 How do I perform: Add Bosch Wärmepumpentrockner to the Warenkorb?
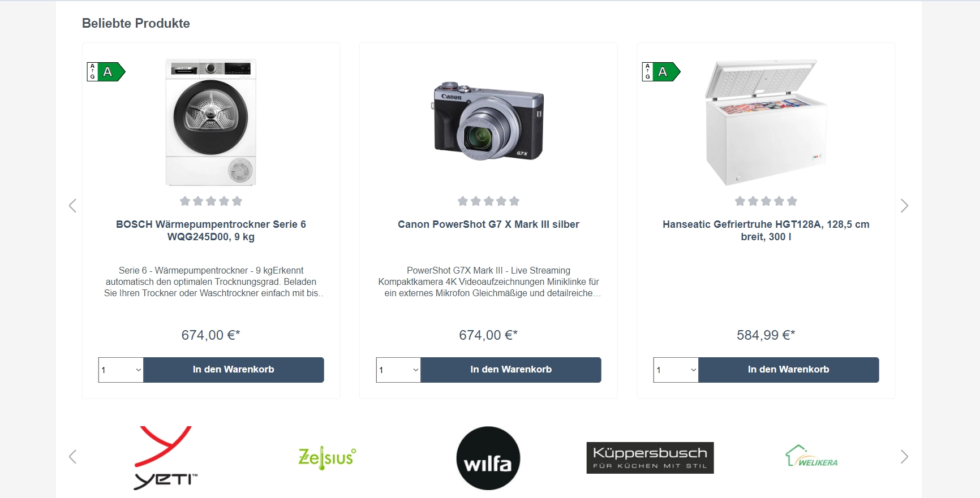tap(234, 370)
